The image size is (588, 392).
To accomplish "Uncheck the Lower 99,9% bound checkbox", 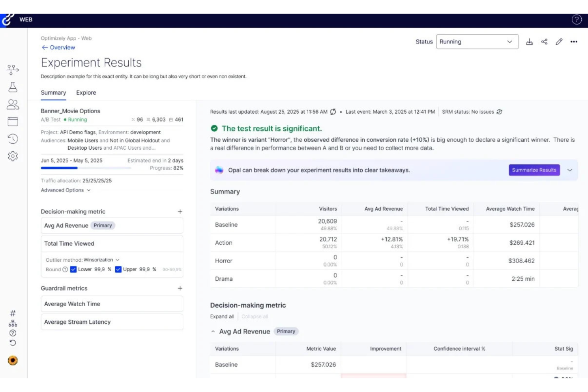I will coord(73,269).
